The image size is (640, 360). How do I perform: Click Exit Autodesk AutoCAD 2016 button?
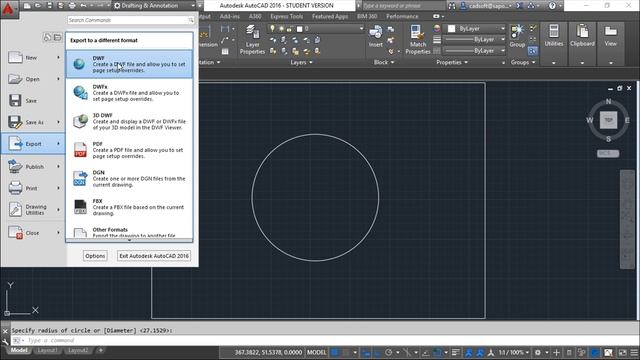pyautogui.click(x=154, y=256)
